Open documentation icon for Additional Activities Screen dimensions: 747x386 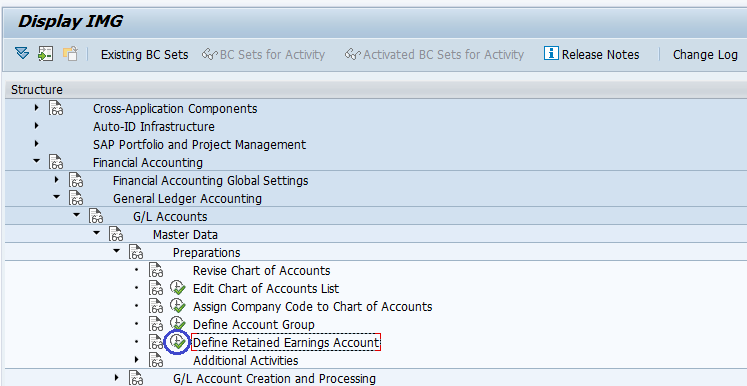pyautogui.click(x=156, y=360)
